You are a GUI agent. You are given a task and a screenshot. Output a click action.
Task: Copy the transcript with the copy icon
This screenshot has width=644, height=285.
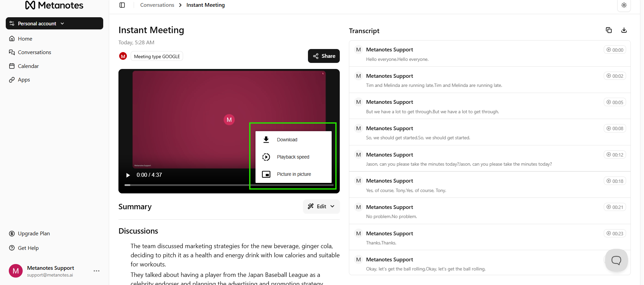[609, 30]
